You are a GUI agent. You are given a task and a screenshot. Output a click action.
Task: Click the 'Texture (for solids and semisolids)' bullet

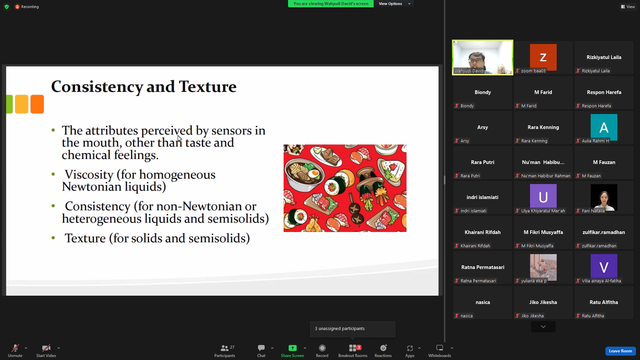157,238
